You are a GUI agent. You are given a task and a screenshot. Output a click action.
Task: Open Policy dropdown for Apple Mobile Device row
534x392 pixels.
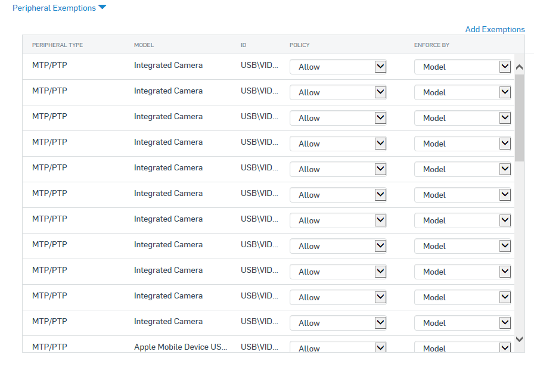(338, 347)
